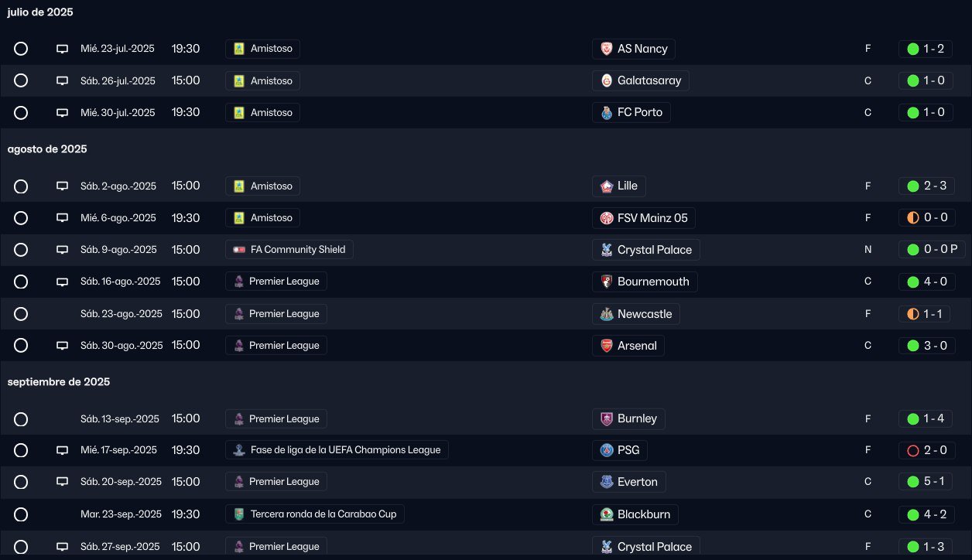Click the FC Porto club badge

(x=607, y=113)
